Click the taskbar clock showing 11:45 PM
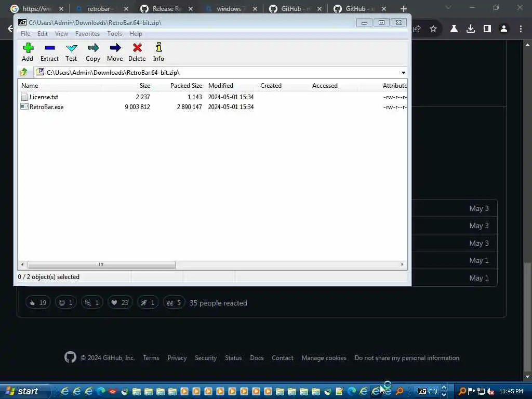The image size is (532, 399). [511, 391]
